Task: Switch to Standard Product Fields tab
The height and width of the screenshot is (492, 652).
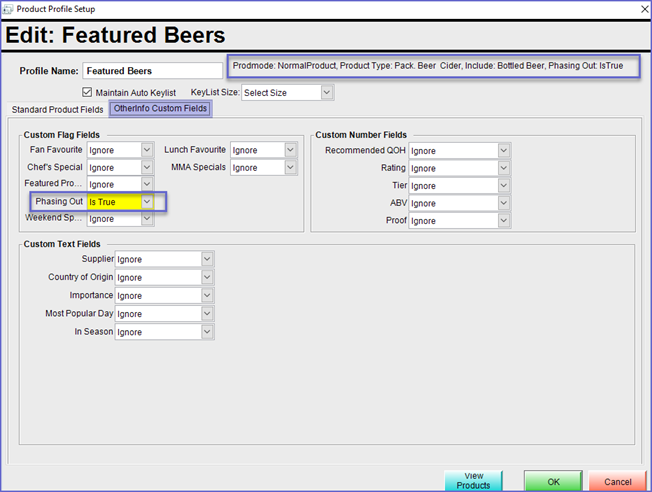Action: click(57, 108)
